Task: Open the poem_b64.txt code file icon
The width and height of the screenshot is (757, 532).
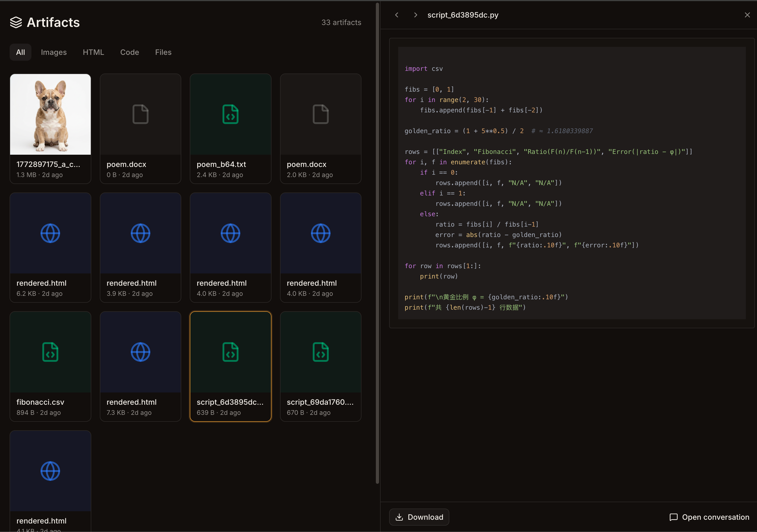Action: point(231,114)
